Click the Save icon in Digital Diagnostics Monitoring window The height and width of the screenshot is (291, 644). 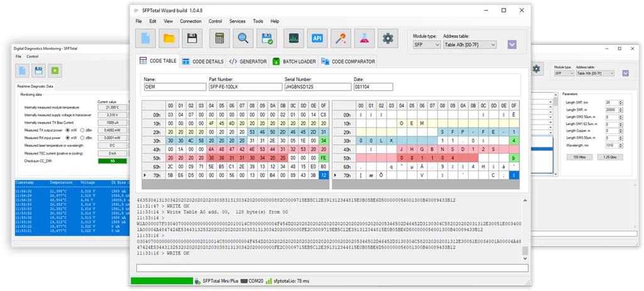click(x=38, y=71)
